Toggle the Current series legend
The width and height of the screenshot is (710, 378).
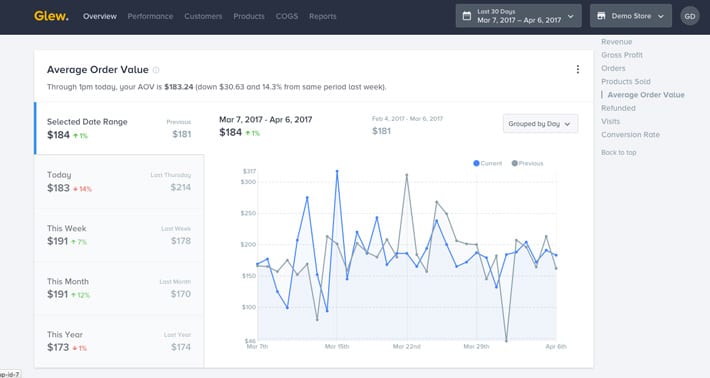point(488,163)
